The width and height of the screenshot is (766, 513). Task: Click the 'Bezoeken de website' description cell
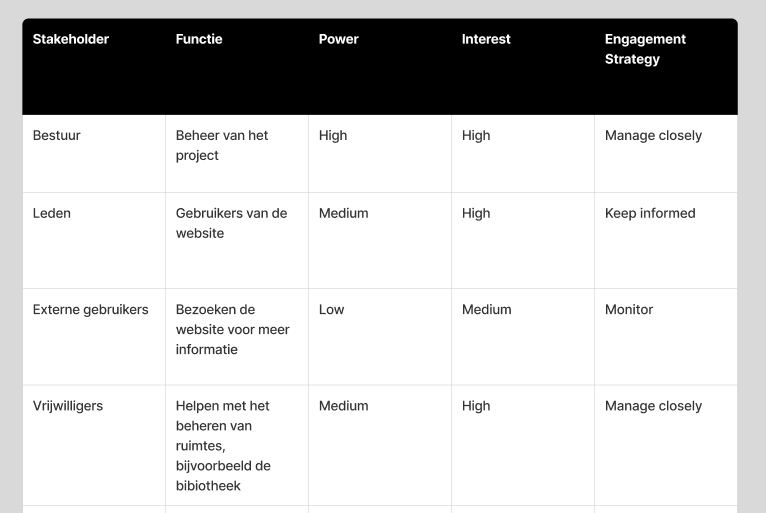(x=232, y=330)
